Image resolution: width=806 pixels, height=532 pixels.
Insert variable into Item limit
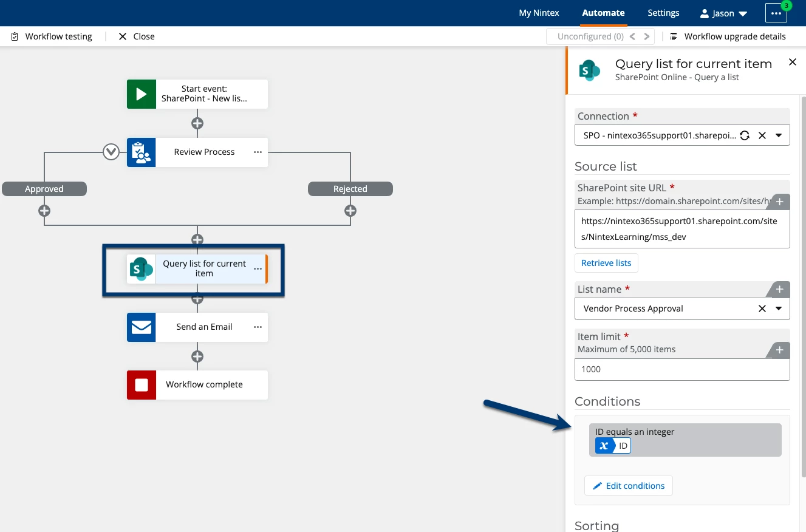pyautogui.click(x=779, y=350)
